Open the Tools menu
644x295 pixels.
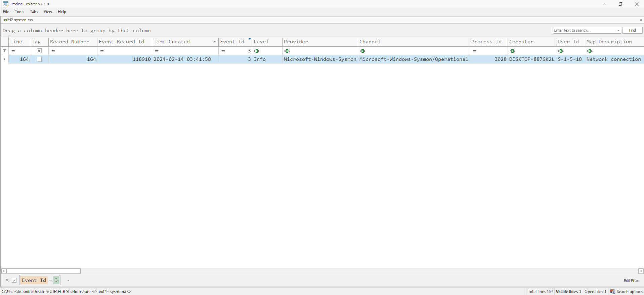[19, 12]
